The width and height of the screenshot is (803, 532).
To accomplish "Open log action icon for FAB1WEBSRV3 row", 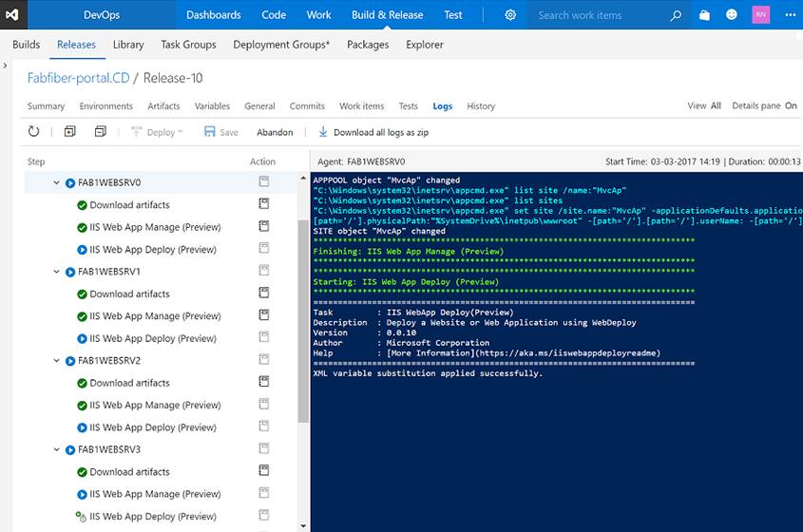I will click(264, 448).
